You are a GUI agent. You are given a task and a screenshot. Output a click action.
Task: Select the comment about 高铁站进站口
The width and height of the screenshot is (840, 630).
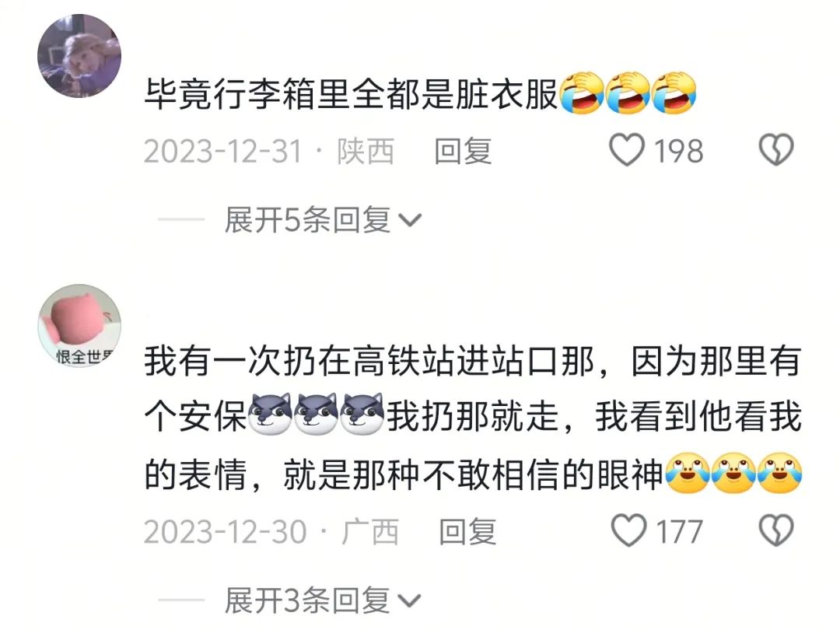(473, 418)
